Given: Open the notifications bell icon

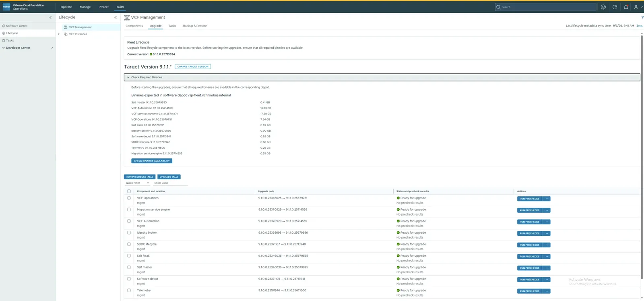Looking at the screenshot, I should click(x=626, y=7).
